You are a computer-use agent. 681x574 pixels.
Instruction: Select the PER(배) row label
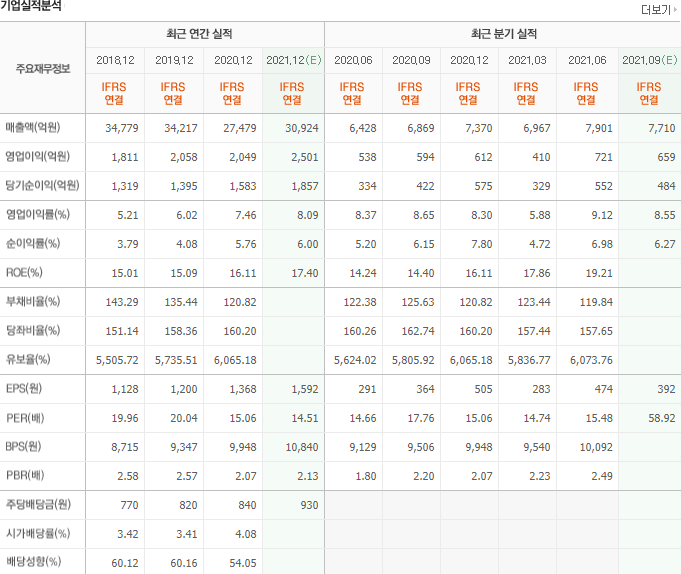point(25,418)
